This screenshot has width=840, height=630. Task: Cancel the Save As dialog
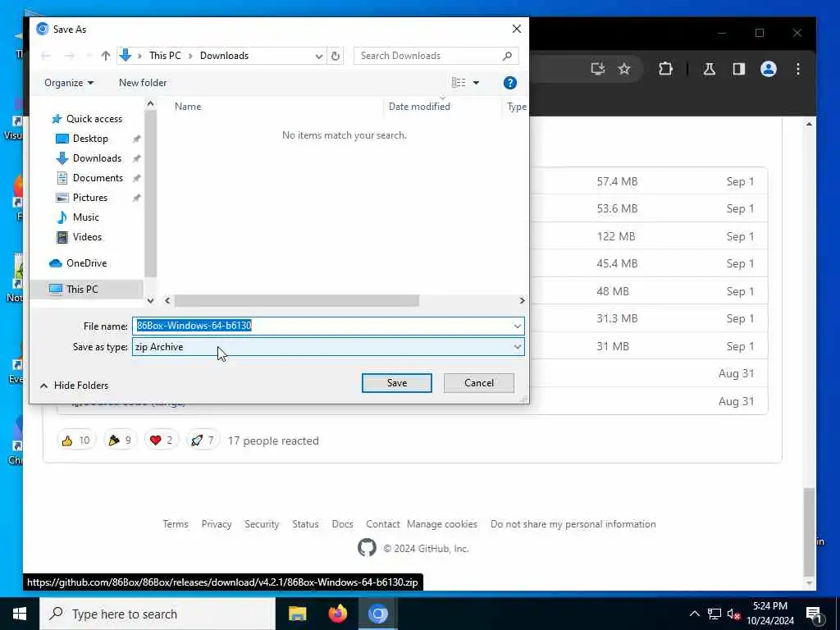479,383
